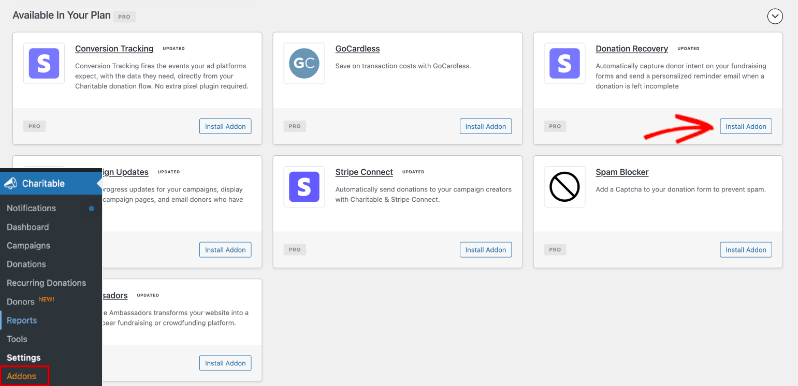This screenshot has width=798, height=386.
Task: Open the Conversion Tracking addon title link
Action: 114,49
